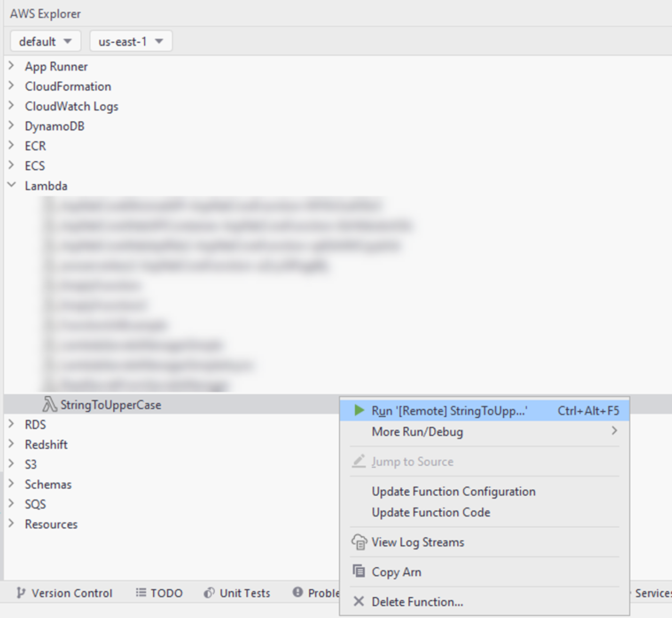Expand the CloudFormation node
This screenshot has width=672, height=618.
(x=12, y=86)
